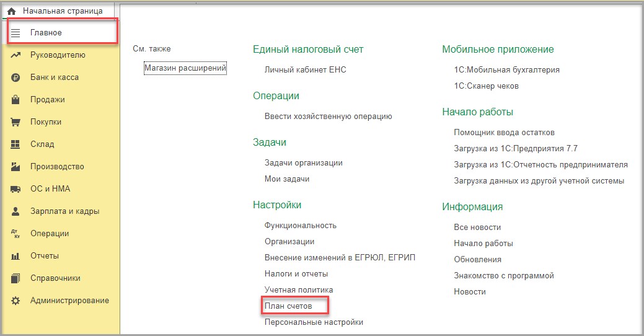Click the Мобильное приложение heading

pyautogui.click(x=498, y=50)
